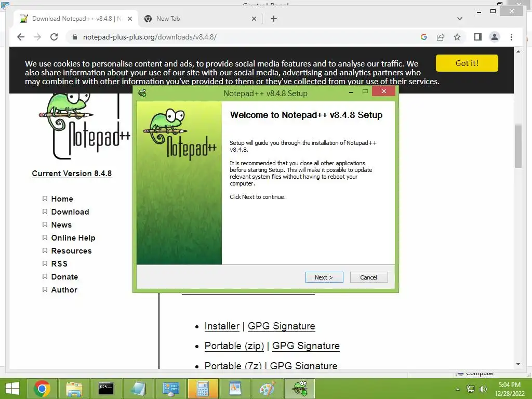Open Portable zip GPG Signature link

click(x=305, y=345)
